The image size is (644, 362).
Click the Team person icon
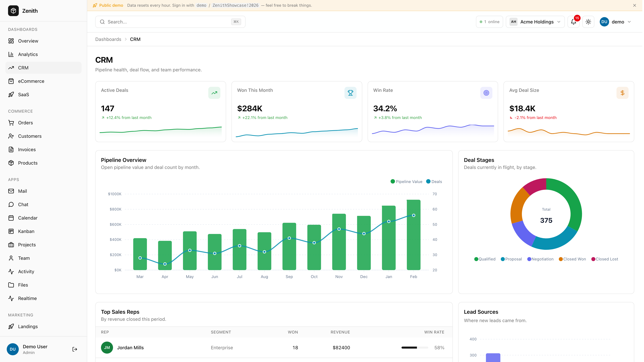pyautogui.click(x=11, y=258)
